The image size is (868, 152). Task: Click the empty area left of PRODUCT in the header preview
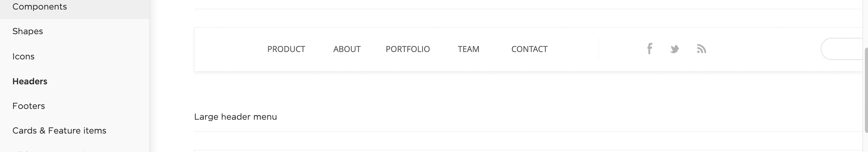tap(229, 49)
